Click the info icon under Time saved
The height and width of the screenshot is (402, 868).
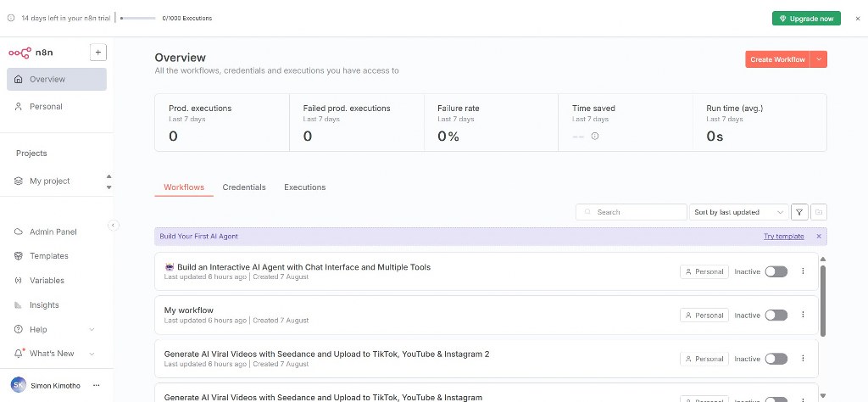point(595,137)
